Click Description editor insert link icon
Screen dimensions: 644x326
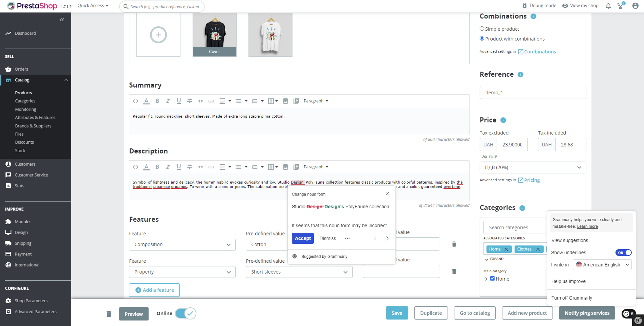pyautogui.click(x=211, y=167)
